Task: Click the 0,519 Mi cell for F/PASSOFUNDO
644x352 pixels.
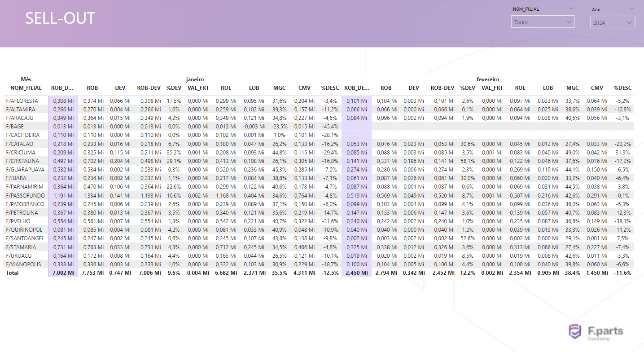Action: click(x=357, y=196)
